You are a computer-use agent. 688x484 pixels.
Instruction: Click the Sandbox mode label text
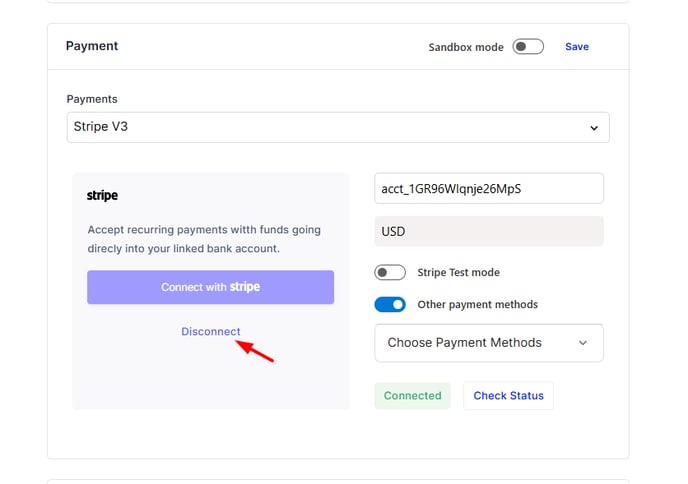[466, 47]
